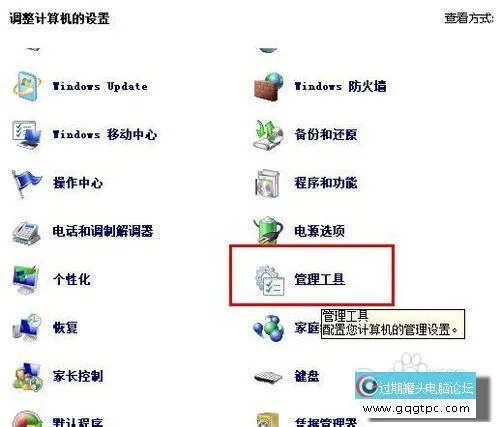Click the 恢复 recovery icon
Viewport: 500px width, 427px height.
(x=27, y=327)
